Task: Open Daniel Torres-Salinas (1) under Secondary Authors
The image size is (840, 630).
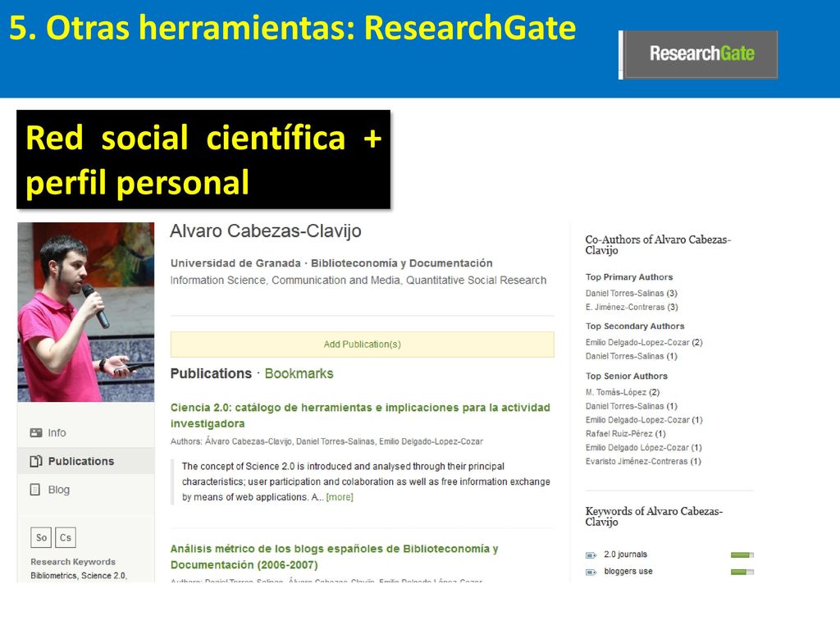Action: coord(631,356)
